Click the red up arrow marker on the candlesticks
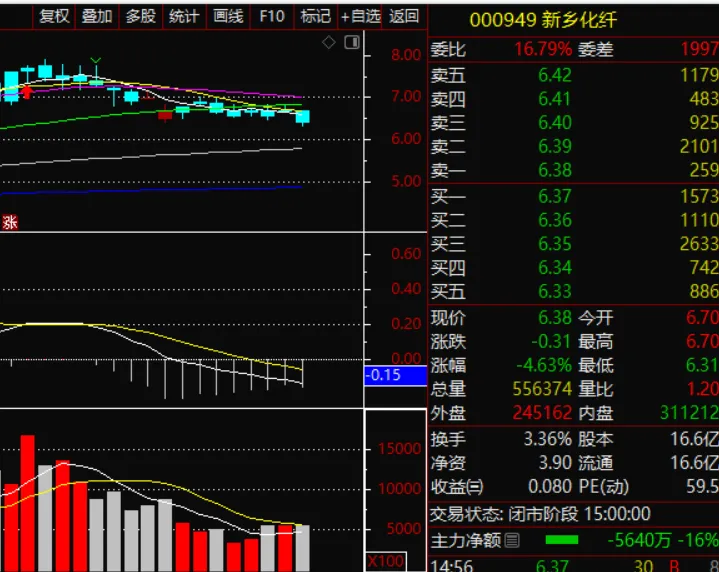The width and height of the screenshot is (719, 572). (x=27, y=92)
